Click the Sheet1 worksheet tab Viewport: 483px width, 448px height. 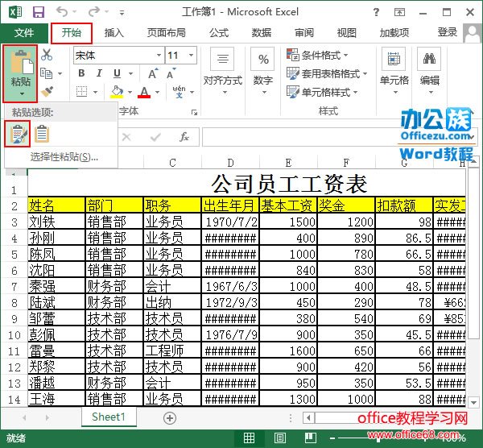coord(109,417)
